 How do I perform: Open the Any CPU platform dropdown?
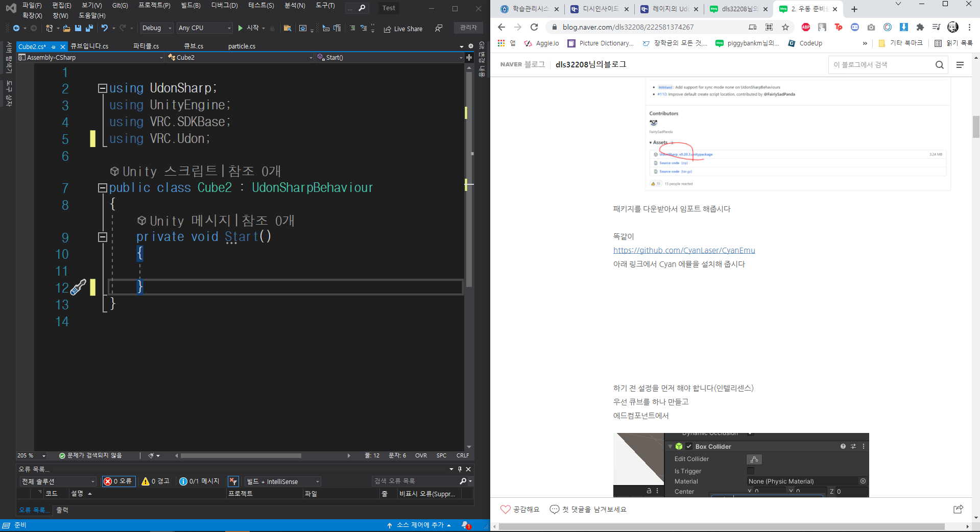click(x=204, y=28)
